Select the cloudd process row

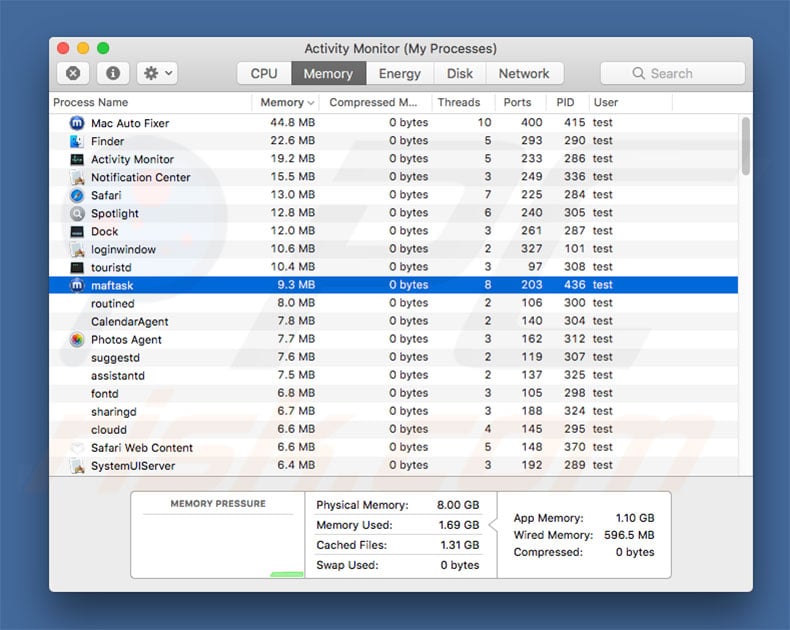(x=393, y=429)
